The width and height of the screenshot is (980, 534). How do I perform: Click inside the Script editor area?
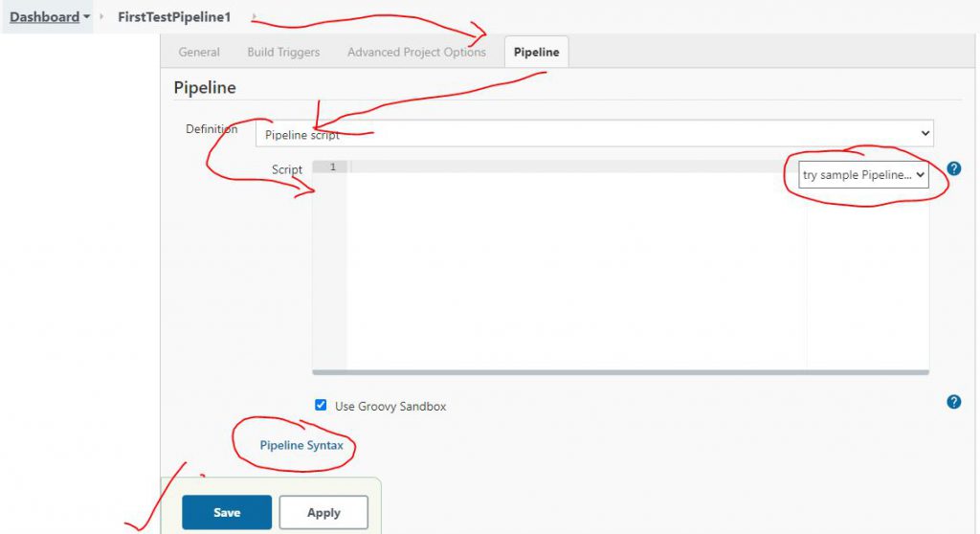(x=574, y=268)
